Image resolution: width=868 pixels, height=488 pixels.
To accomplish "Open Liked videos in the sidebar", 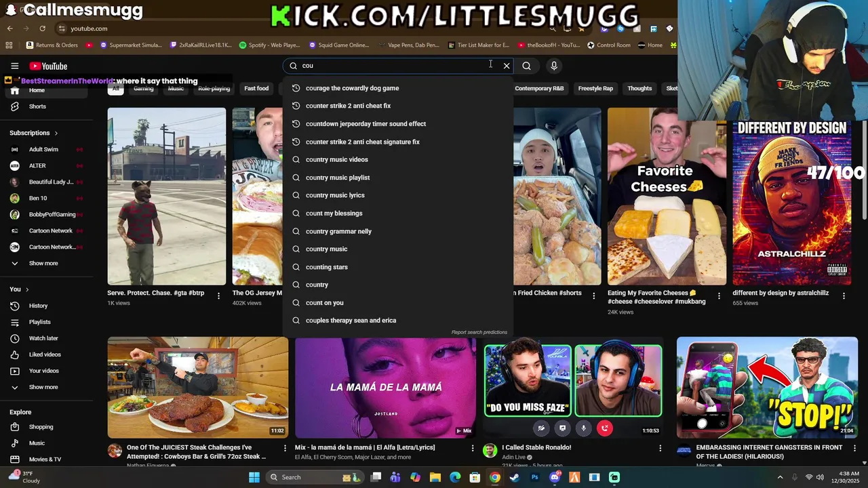I will click(x=44, y=354).
